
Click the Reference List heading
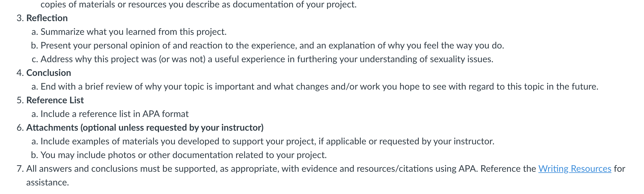pyautogui.click(x=55, y=100)
